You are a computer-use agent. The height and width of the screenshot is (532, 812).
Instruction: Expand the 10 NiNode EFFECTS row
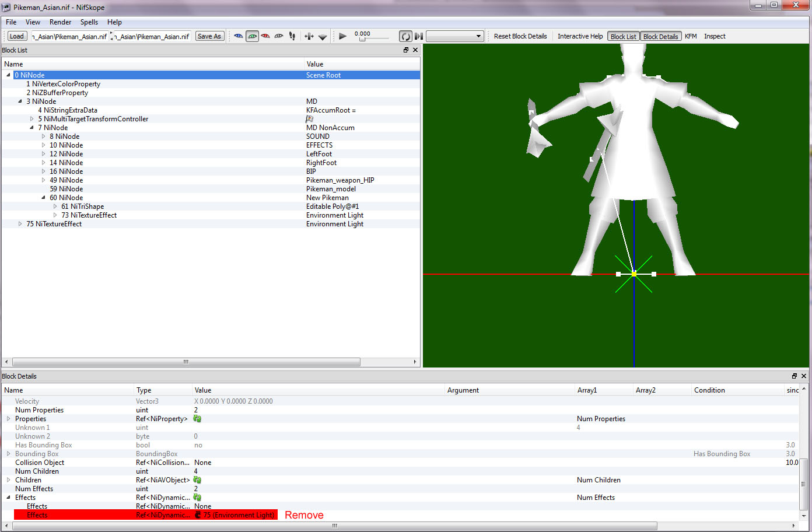click(43, 145)
